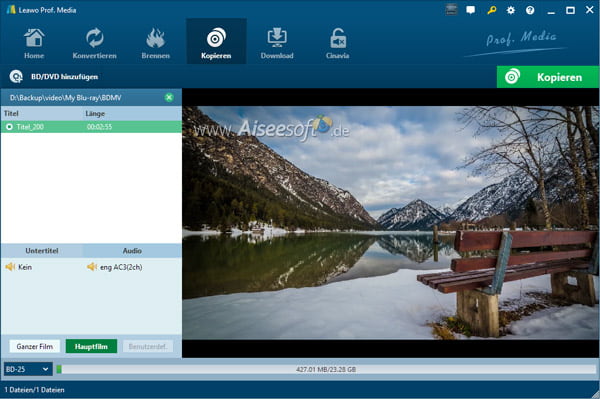
Task: Click the green Kopieren start button
Action: coord(548,77)
